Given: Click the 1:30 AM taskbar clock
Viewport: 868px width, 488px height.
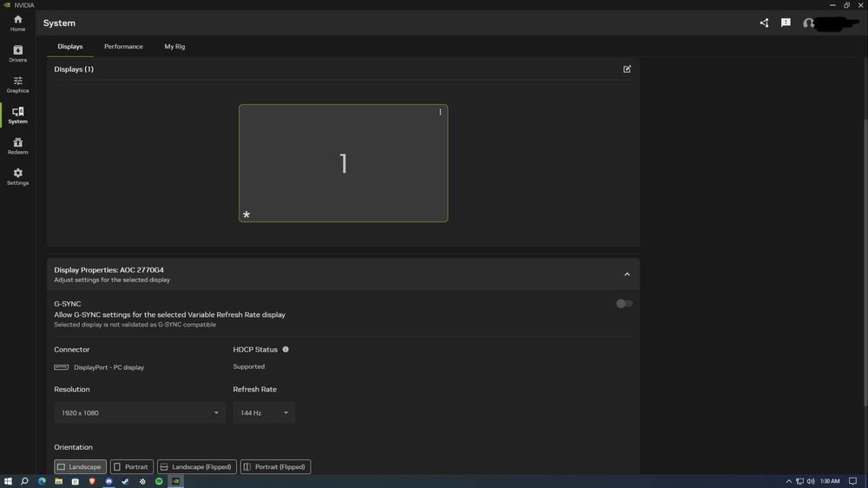Looking at the screenshot, I should pos(830,481).
